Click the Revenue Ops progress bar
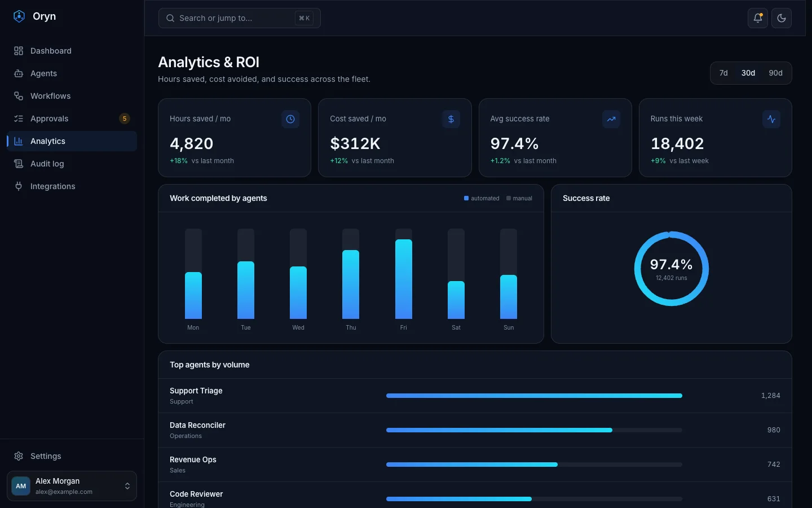This screenshot has width=812, height=508. [534, 465]
